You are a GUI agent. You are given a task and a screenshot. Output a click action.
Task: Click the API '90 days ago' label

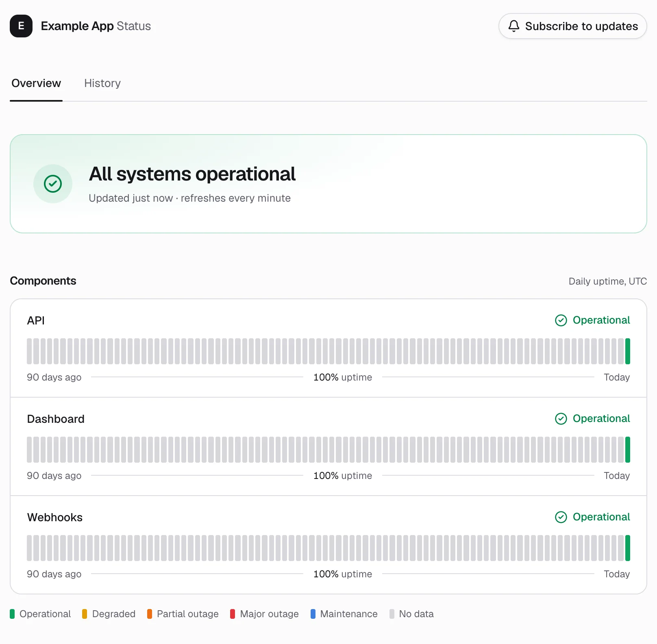(x=54, y=377)
